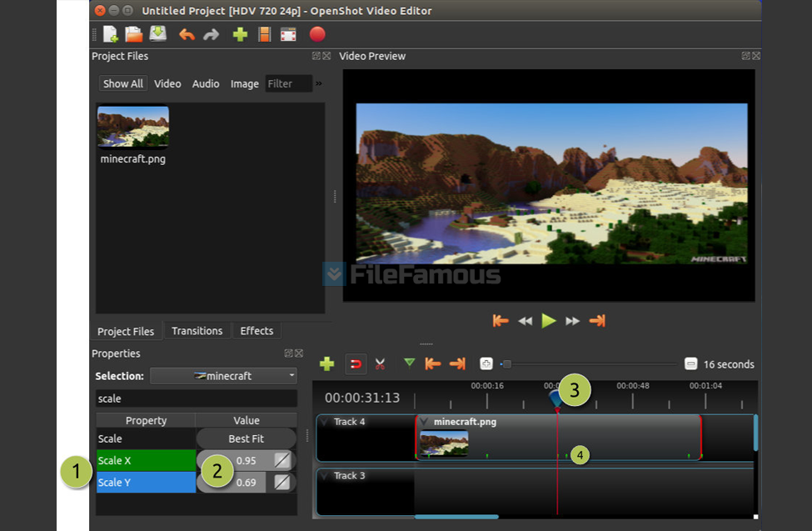Expand the toolbar overflow chevron after Filter

coord(319,83)
